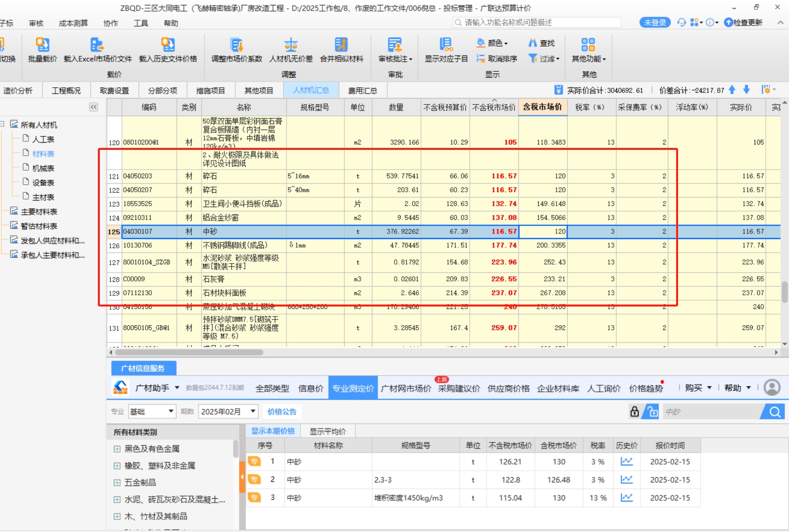Click 显示对应子目 icon

[446, 45]
